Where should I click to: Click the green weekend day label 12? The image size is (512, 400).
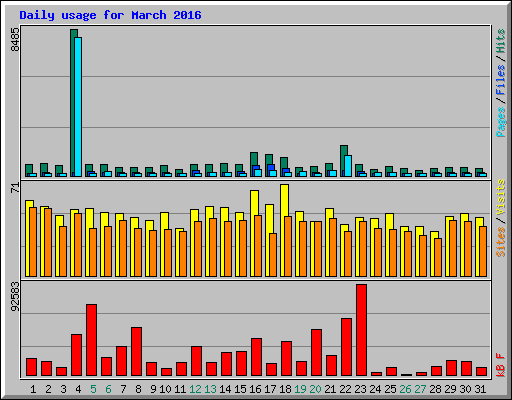195,389
